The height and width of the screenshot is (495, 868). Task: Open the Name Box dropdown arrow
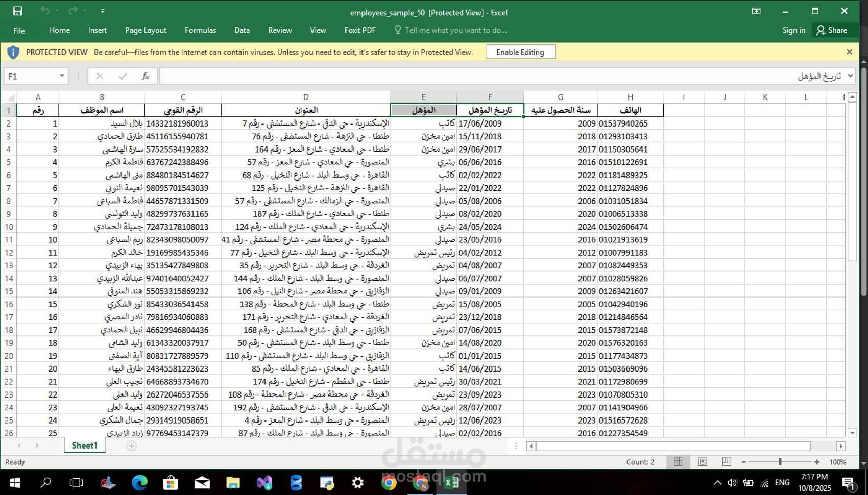click(62, 76)
